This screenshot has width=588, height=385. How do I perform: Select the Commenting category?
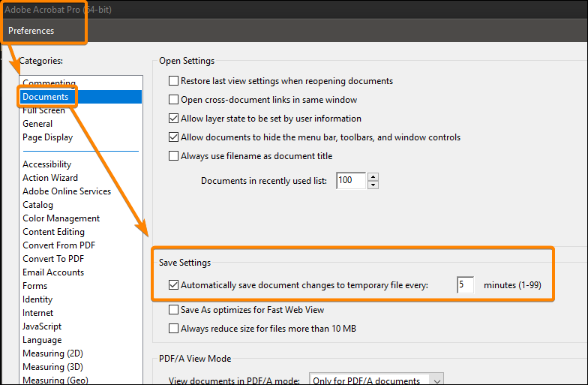coord(49,83)
